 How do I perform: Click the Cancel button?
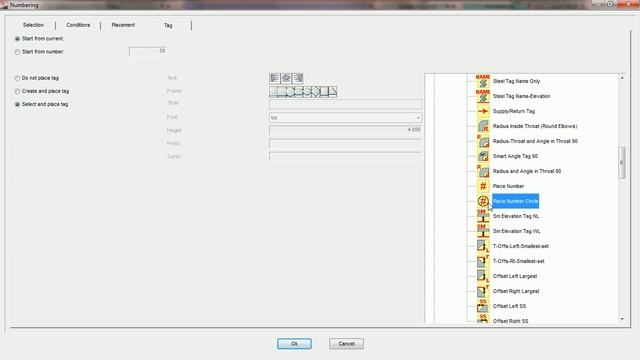click(346, 344)
